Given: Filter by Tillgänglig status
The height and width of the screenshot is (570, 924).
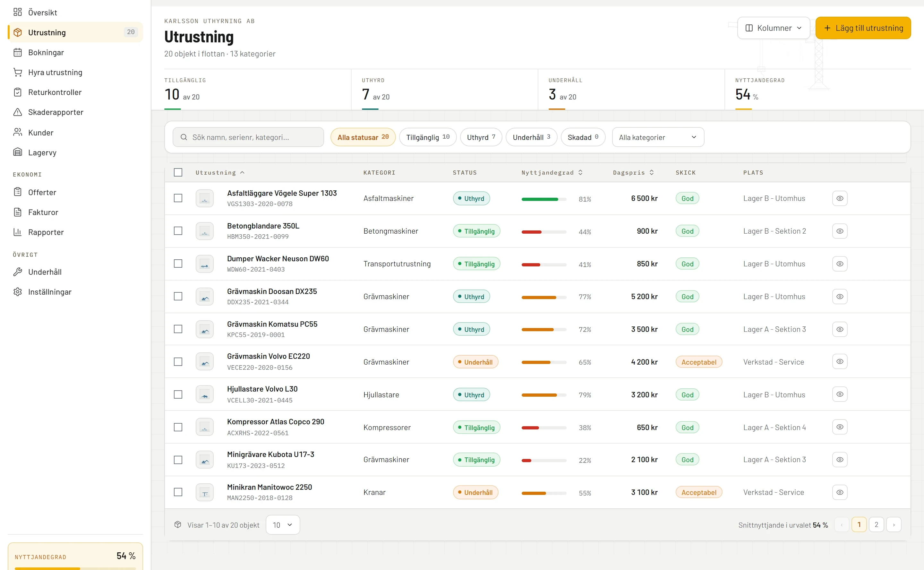Looking at the screenshot, I should pyautogui.click(x=428, y=137).
